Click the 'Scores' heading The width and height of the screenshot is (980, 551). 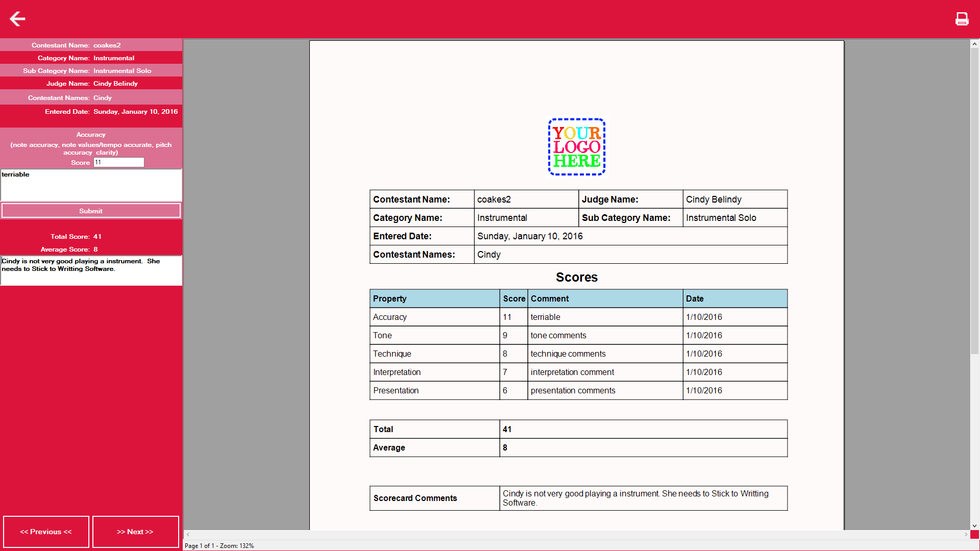click(576, 277)
